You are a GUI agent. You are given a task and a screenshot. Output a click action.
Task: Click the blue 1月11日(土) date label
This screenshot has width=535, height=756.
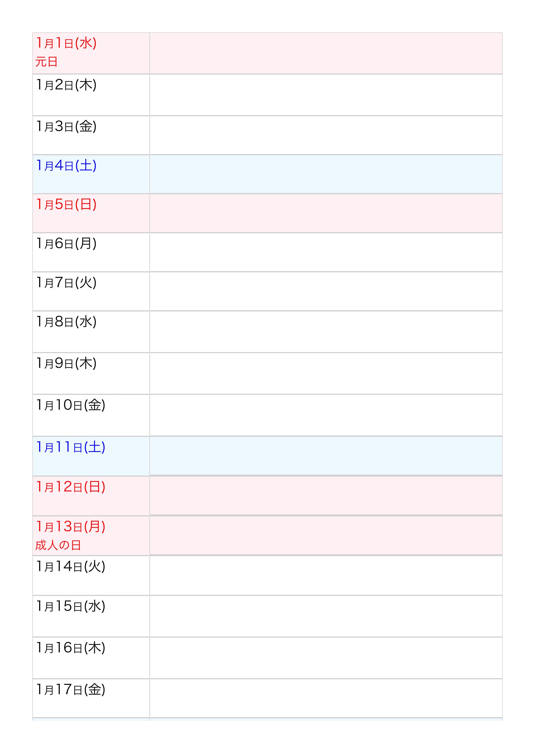click(71, 447)
